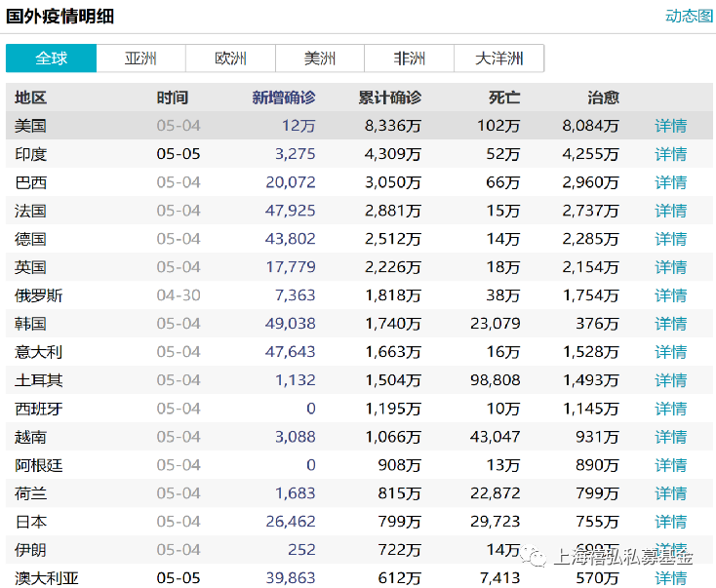
Task: Click the 意大利 region name
Action: pos(38,352)
